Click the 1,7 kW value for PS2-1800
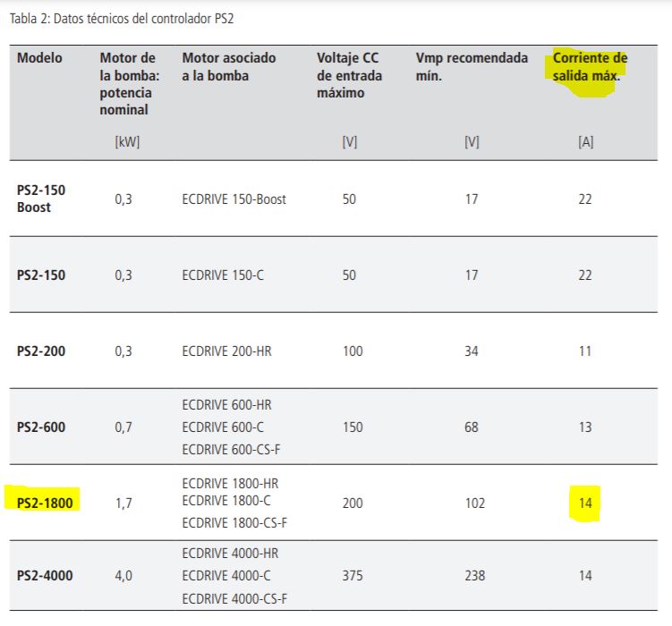The image size is (672, 626). tap(123, 503)
